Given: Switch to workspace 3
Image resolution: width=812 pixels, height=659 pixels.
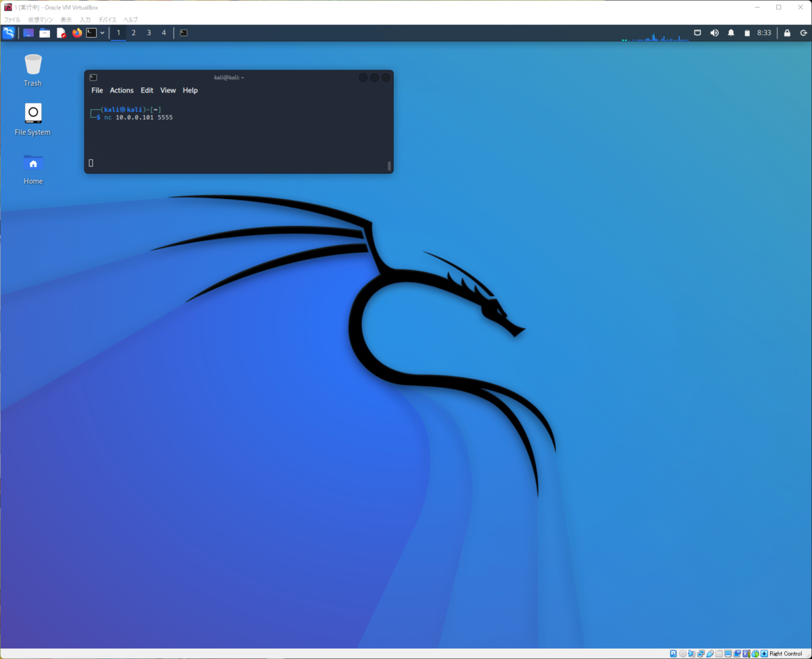Looking at the screenshot, I should tap(149, 32).
